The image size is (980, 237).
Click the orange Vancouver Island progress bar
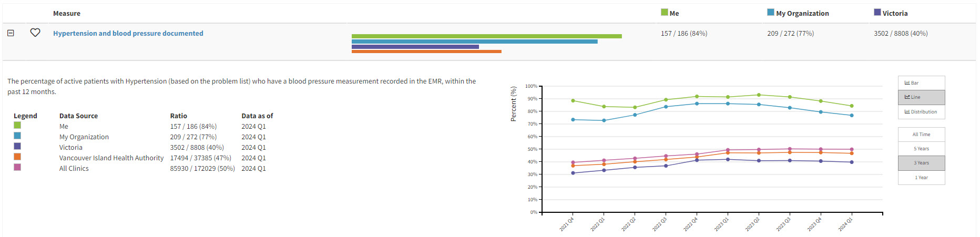coord(426,51)
